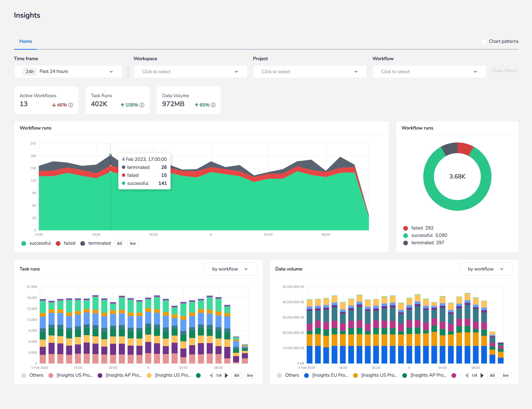Click the Task Runs info icon

[x=142, y=105]
